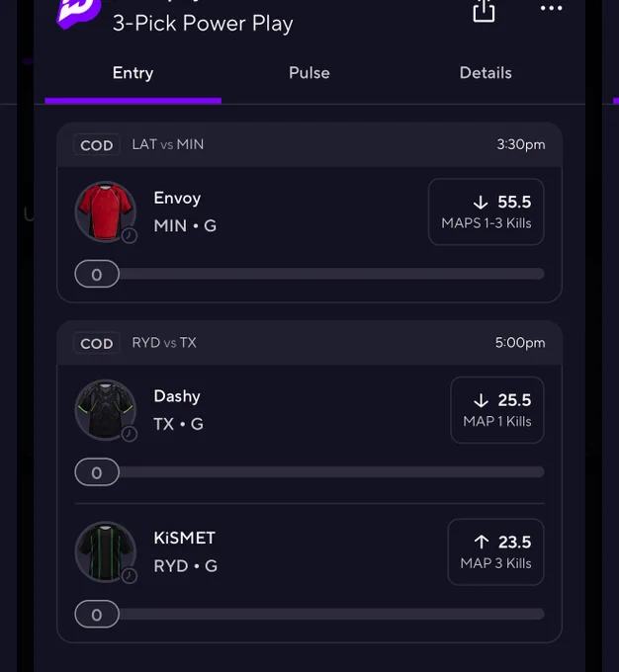This screenshot has height=672, width=619.
Task: Select the Entry tab
Action: [x=133, y=73]
